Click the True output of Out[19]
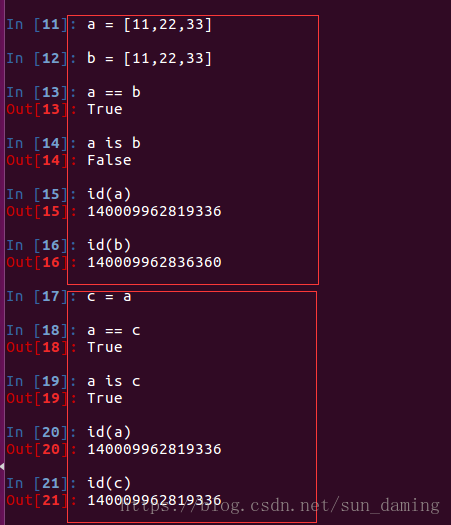451x525 pixels. tap(105, 398)
